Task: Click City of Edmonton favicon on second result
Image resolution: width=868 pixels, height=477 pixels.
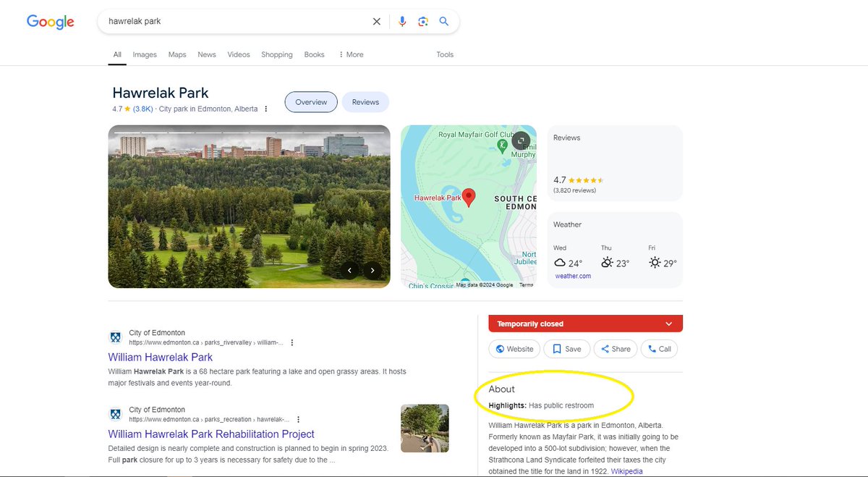Action: [x=115, y=414]
